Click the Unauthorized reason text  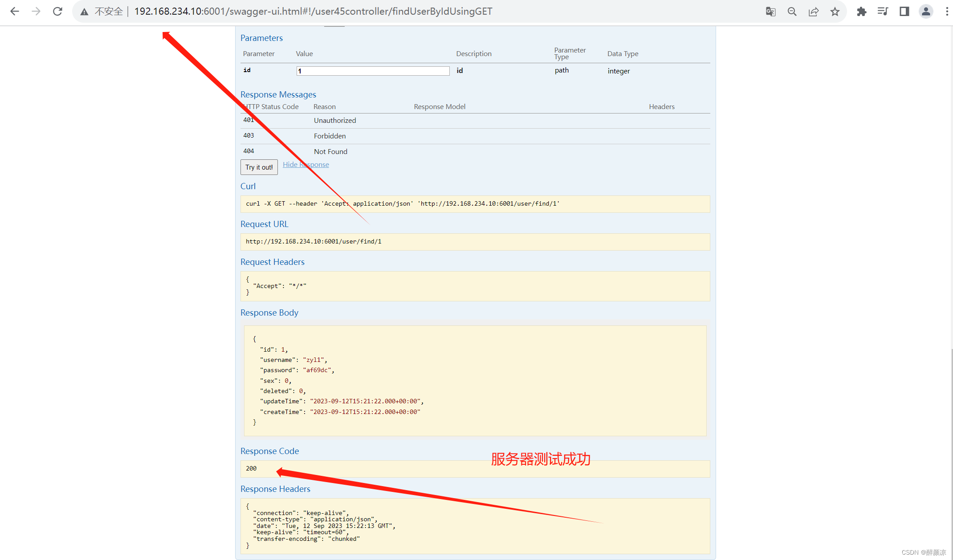pos(335,121)
